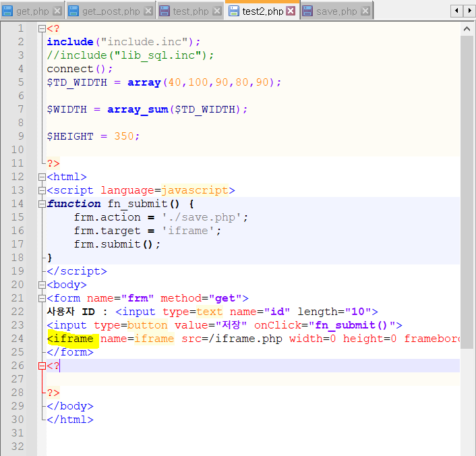Click the scrollbar up arrow

(467, 29)
